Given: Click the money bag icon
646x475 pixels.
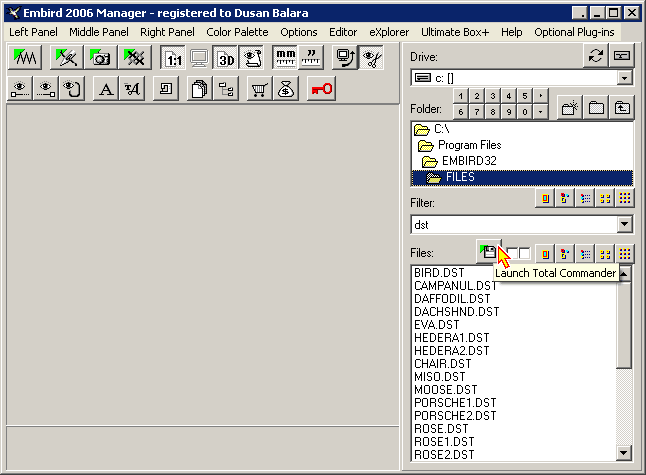Looking at the screenshot, I should [286, 89].
